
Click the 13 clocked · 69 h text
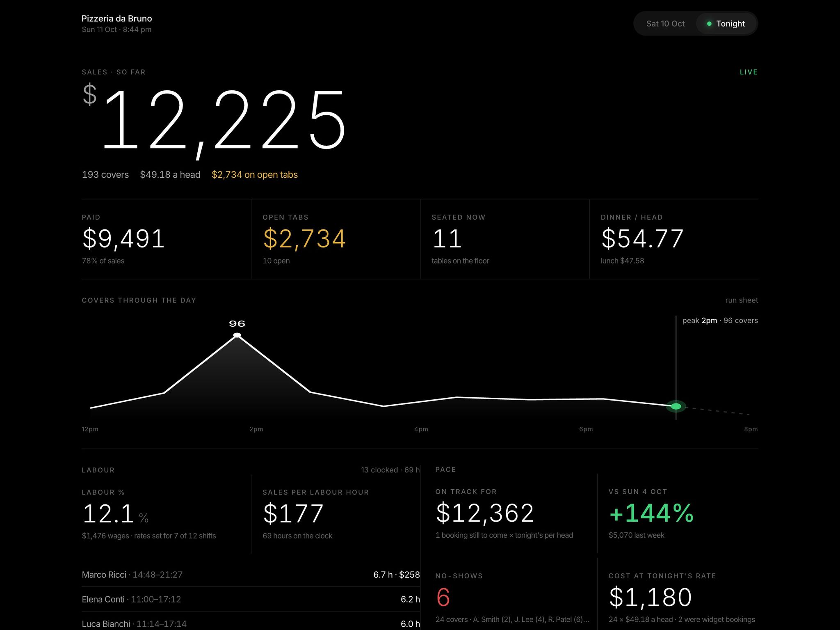(390, 470)
